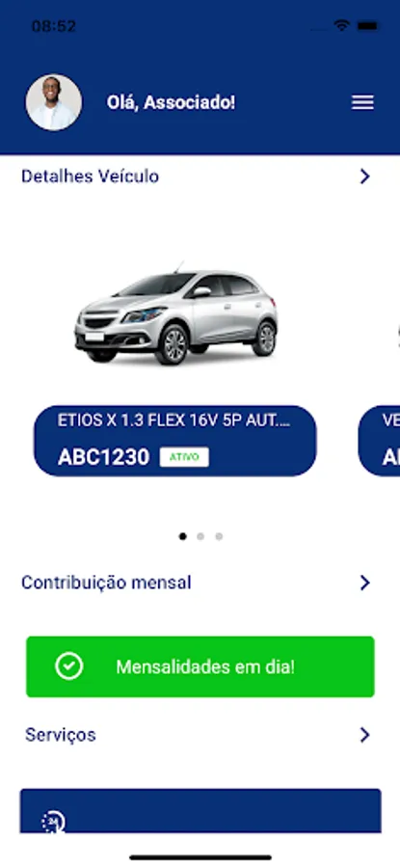This screenshot has height=868, width=400.
Task: Tap the battery indicator icon
Action: click(x=367, y=25)
